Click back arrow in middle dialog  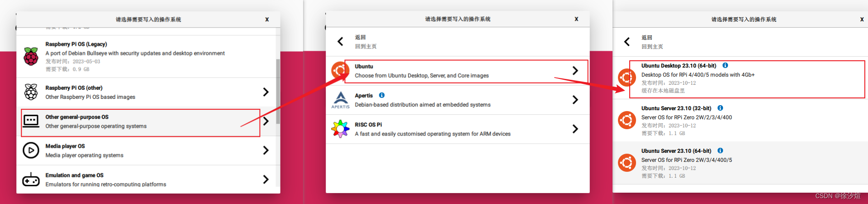pyautogui.click(x=340, y=42)
